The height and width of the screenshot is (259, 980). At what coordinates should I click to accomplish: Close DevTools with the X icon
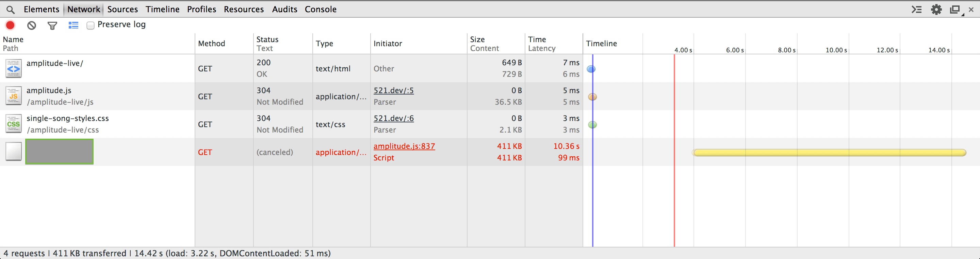click(971, 10)
